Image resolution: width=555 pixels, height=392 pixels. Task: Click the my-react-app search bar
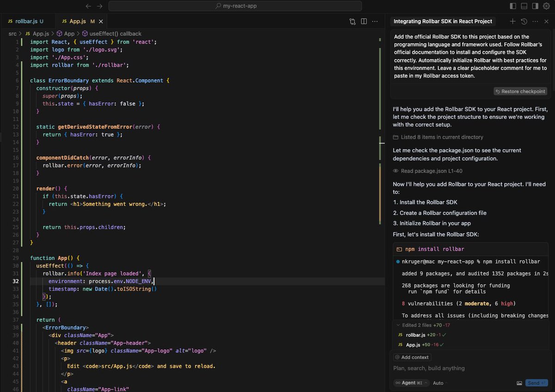tap(235, 6)
